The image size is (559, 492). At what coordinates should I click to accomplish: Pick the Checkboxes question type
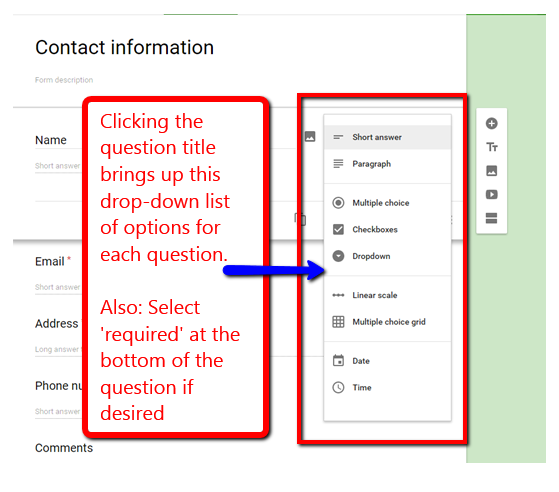tap(387, 230)
